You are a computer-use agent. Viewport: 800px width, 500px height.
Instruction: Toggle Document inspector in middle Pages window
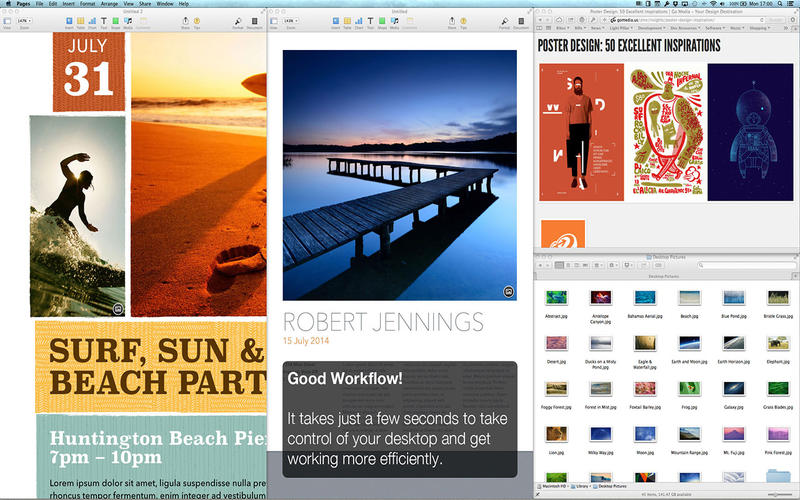(521, 21)
